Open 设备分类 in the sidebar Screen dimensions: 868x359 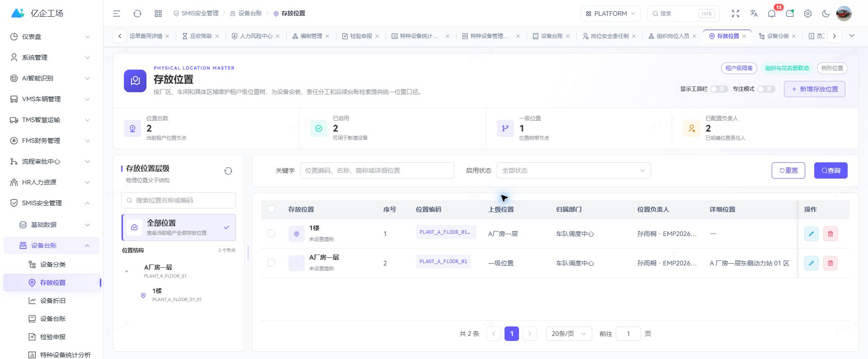[52, 265]
